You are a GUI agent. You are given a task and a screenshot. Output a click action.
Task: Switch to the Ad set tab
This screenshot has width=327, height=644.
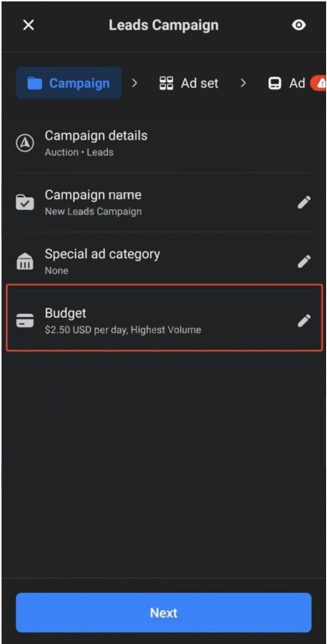pyautogui.click(x=189, y=83)
